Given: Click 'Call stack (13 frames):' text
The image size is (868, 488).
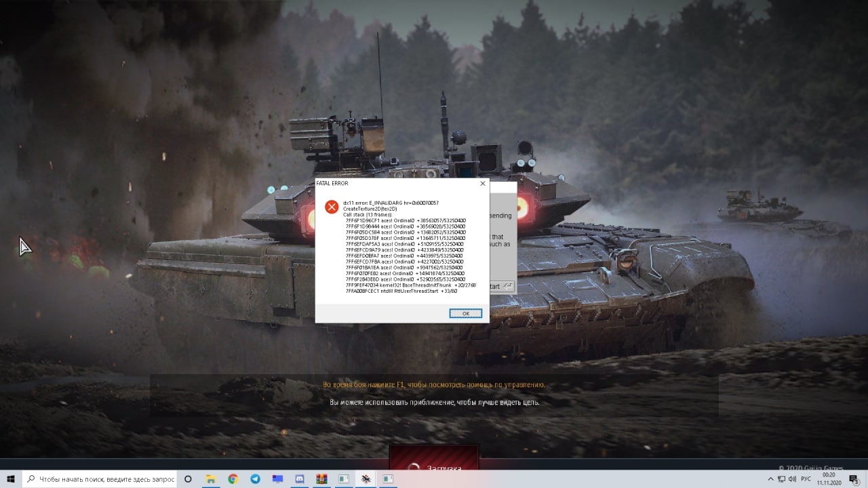Looking at the screenshot, I should click(x=368, y=214).
